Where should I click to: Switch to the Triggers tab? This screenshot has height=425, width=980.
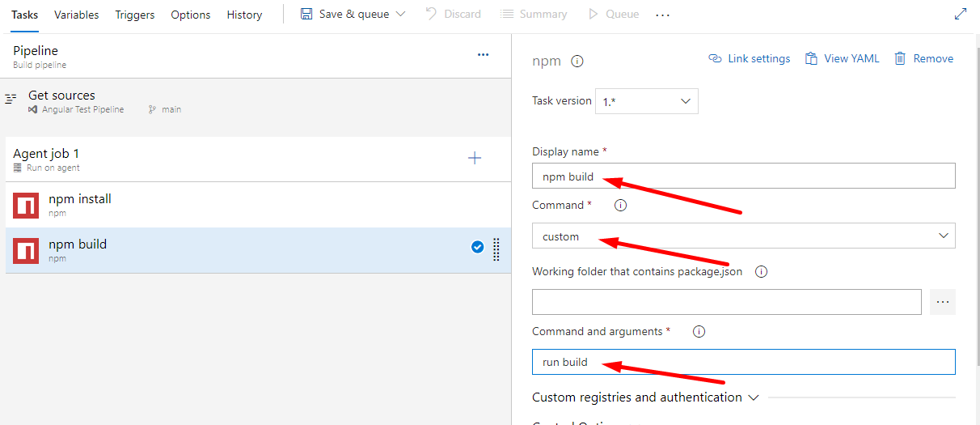click(x=134, y=15)
